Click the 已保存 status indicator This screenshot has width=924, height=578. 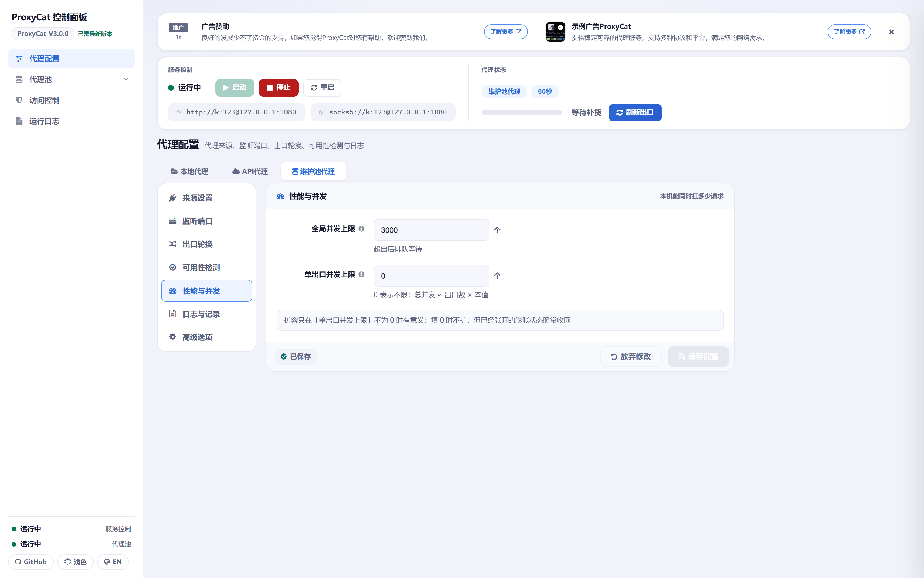[295, 357]
